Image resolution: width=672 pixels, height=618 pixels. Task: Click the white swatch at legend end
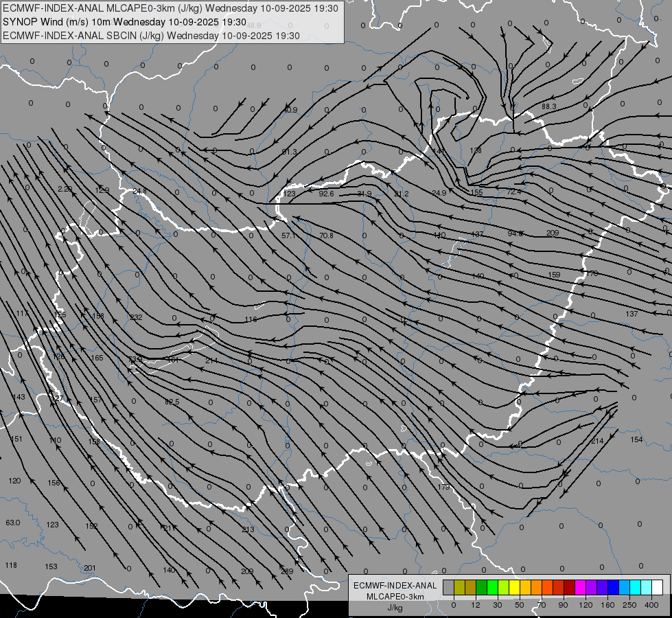(x=658, y=588)
